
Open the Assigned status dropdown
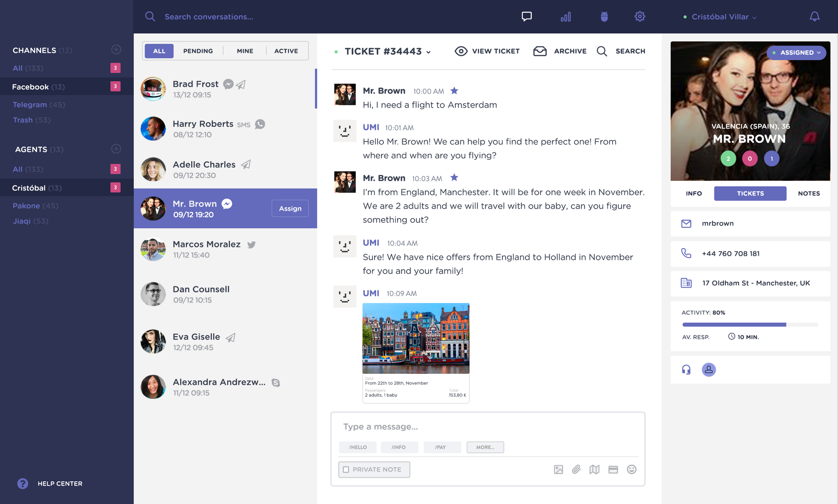797,53
